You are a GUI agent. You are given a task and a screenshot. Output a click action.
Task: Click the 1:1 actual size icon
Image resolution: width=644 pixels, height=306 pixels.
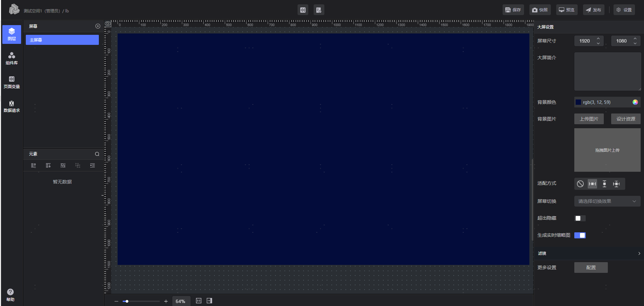[x=199, y=301]
